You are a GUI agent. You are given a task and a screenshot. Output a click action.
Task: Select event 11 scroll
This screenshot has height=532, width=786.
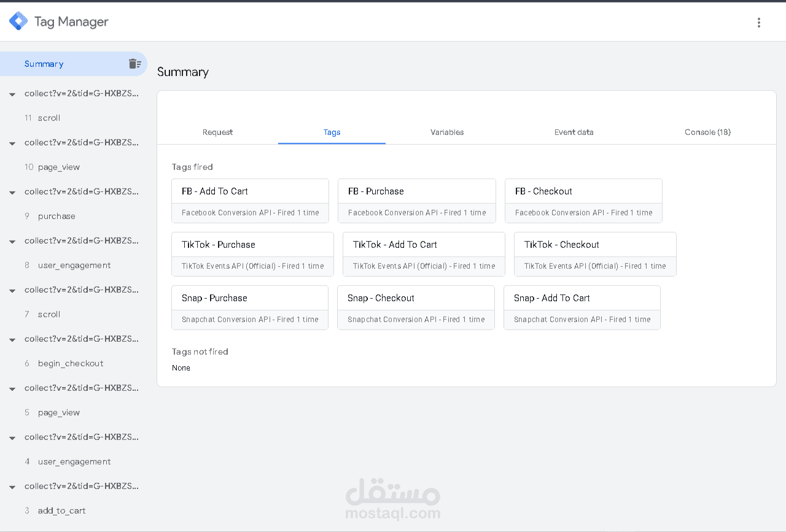(x=74, y=118)
